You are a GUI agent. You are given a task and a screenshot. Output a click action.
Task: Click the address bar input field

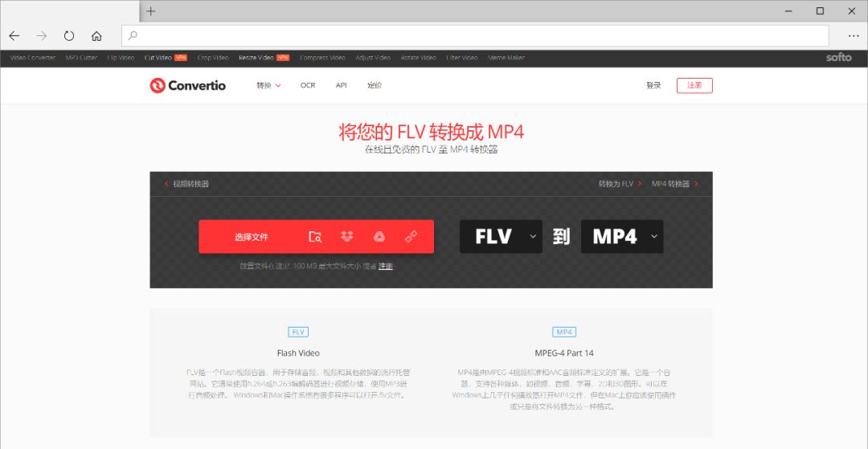coord(476,36)
